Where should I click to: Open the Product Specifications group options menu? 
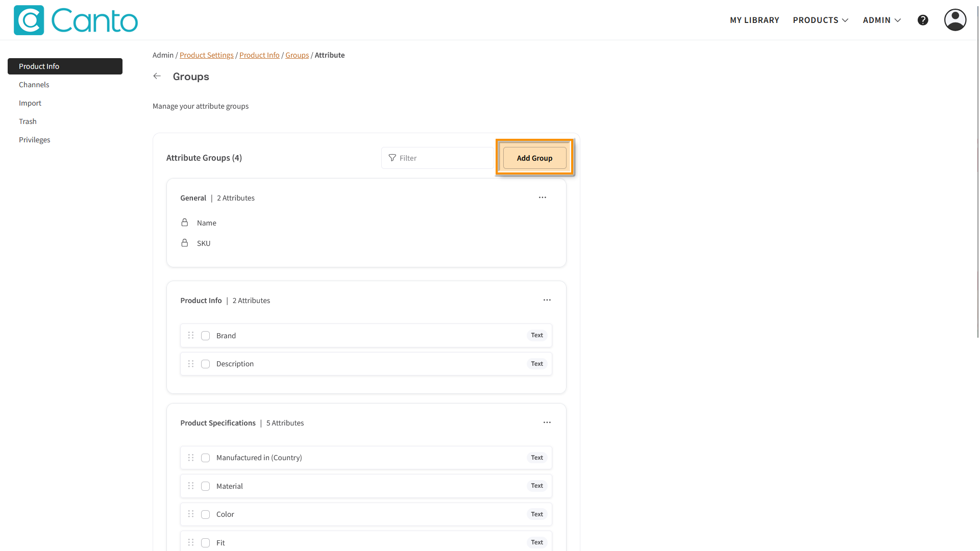pyautogui.click(x=547, y=422)
